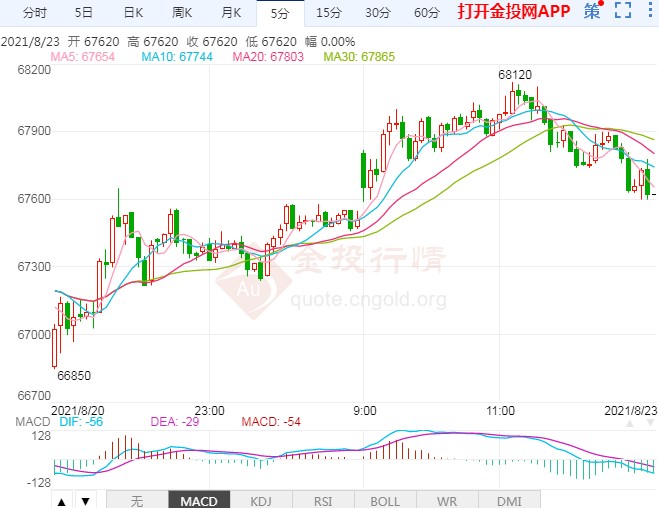The height and width of the screenshot is (508, 659).
Task: Click the 128 MACD axis label
Action: tap(41, 436)
